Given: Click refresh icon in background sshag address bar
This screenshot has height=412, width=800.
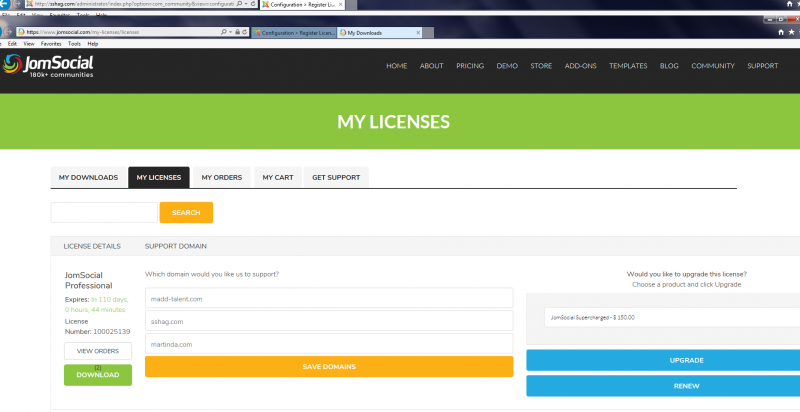Looking at the screenshot, I should click(x=253, y=4).
